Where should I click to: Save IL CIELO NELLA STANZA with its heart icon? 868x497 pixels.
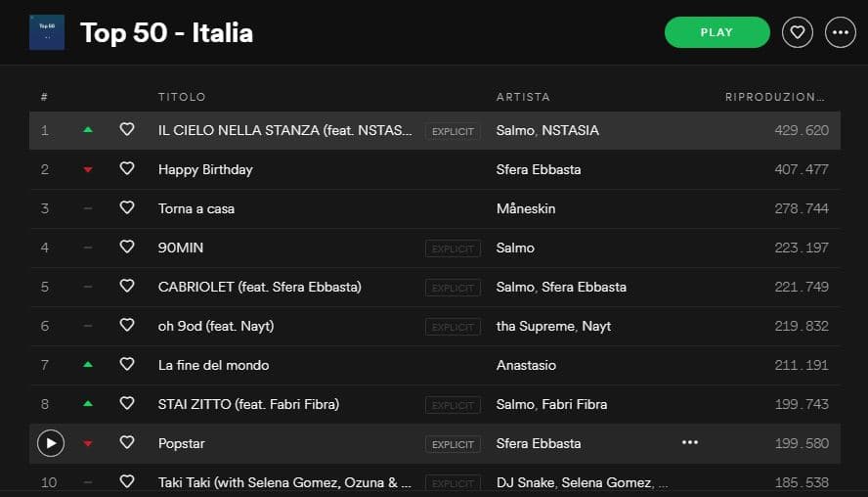[x=127, y=129]
